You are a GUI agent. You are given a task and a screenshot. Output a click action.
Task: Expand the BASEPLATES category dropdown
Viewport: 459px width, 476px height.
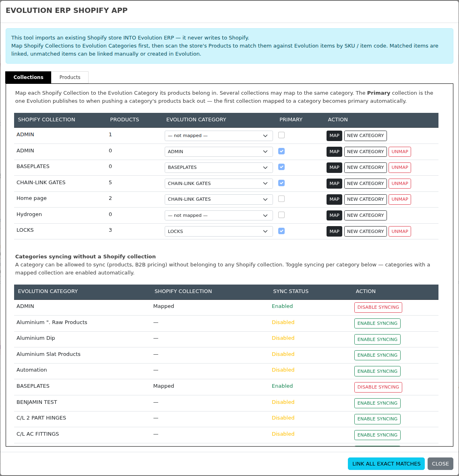pyautogui.click(x=219, y=167)
